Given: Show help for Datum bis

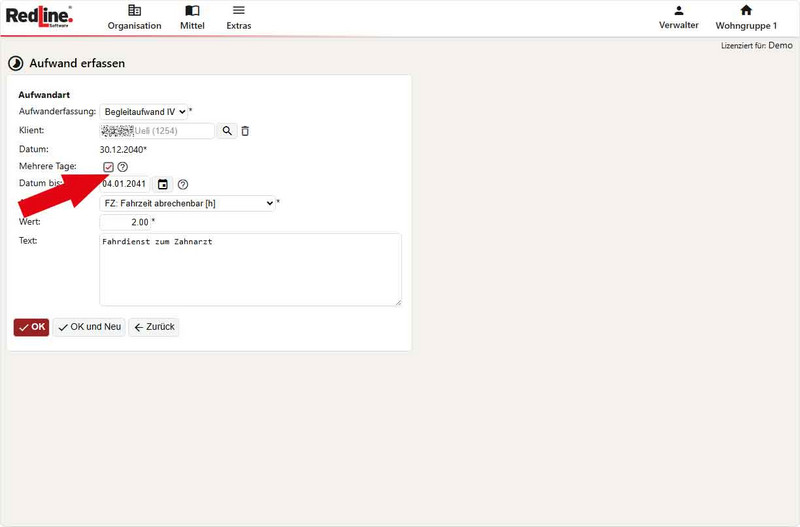Looking at the screenshot, I should (x=183, y=184).
